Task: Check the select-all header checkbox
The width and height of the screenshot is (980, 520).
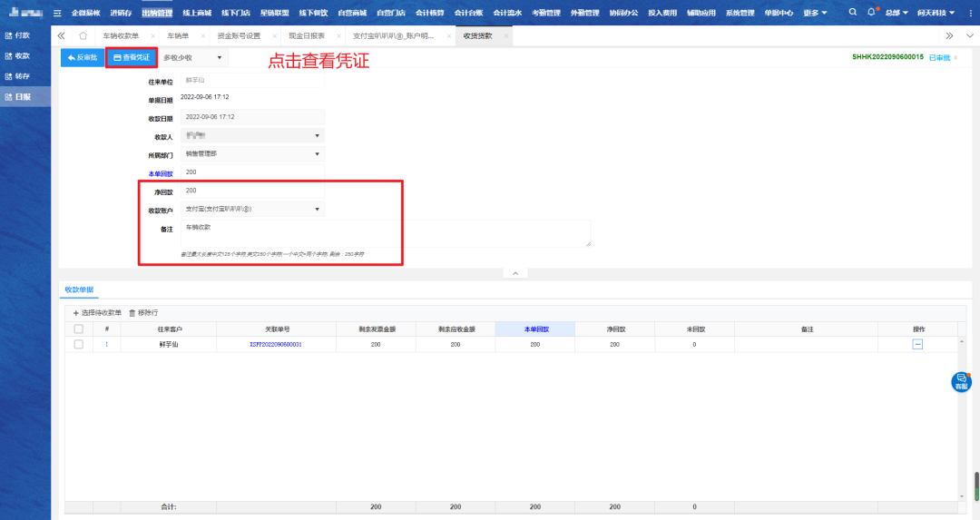Action: (78, 329)
